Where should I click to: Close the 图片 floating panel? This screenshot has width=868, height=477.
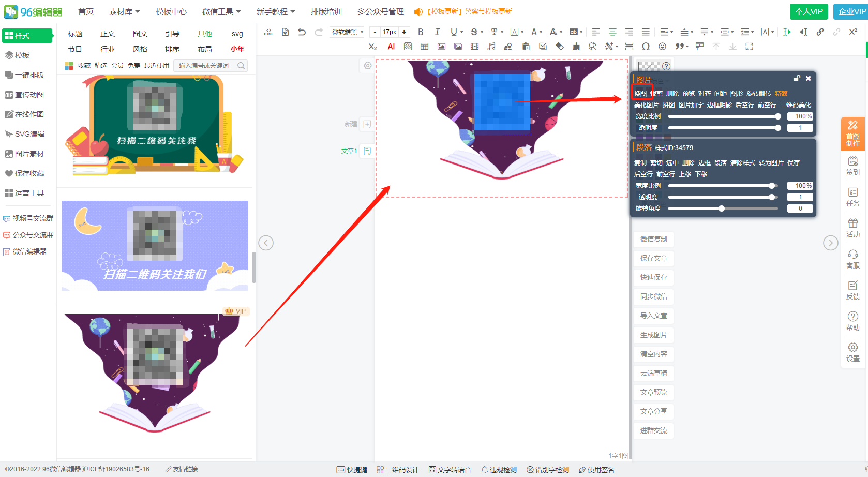pos(809,79)
